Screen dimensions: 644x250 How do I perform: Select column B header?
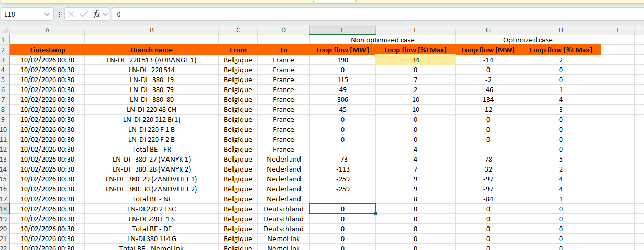(x=151, y=30)
